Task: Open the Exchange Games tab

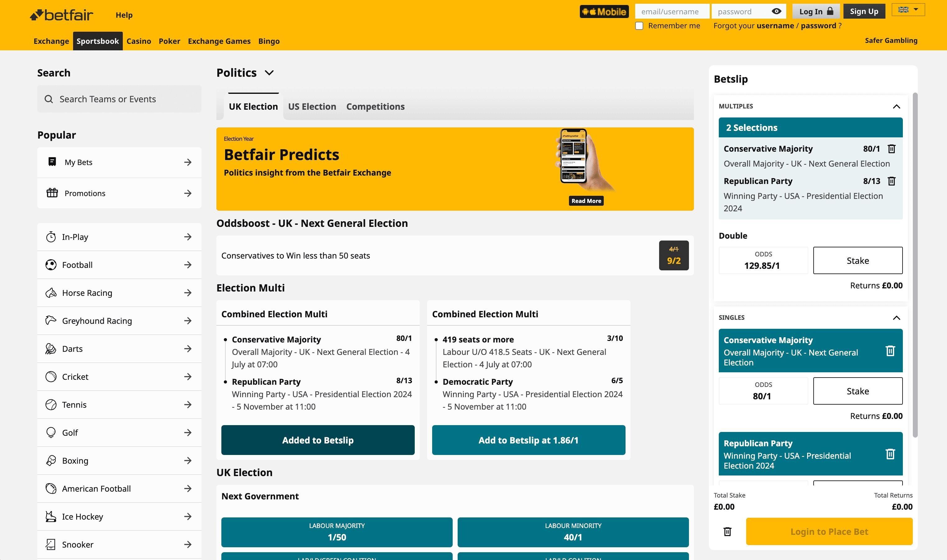Action: (x=219, y=41)
